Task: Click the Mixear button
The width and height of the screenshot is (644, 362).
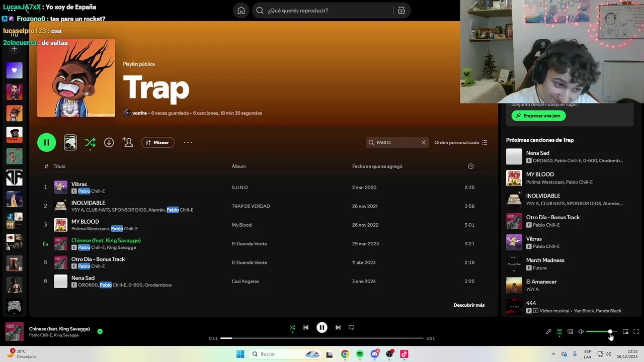Action: tap(157, 143)
